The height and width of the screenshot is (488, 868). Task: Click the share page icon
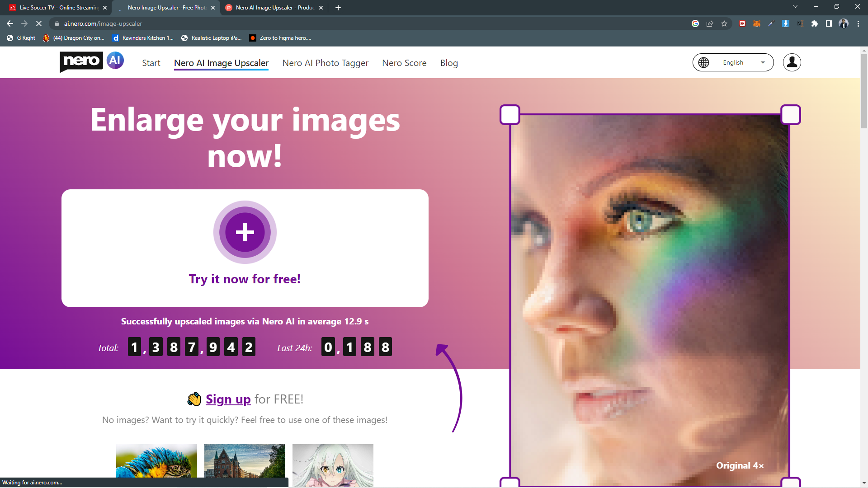pyautogui.click(x=710, y=23)
